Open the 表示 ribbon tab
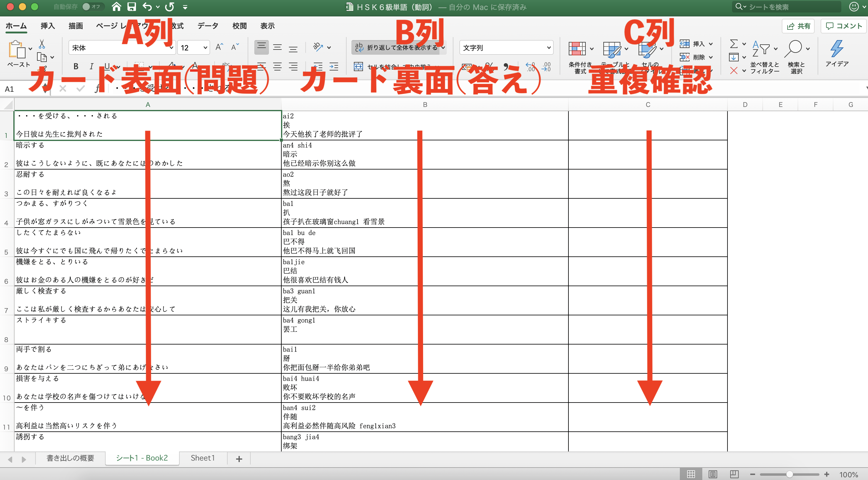Screen dimensions: 868x480 click(x=268, y=26)
